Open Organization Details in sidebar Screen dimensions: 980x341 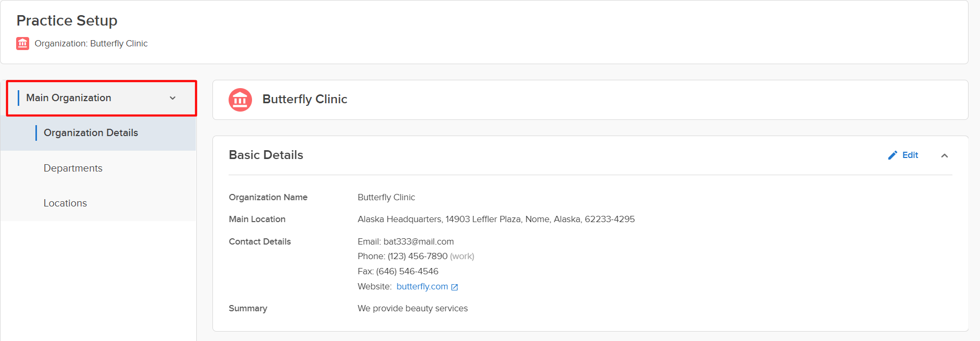tap(98, 133)
